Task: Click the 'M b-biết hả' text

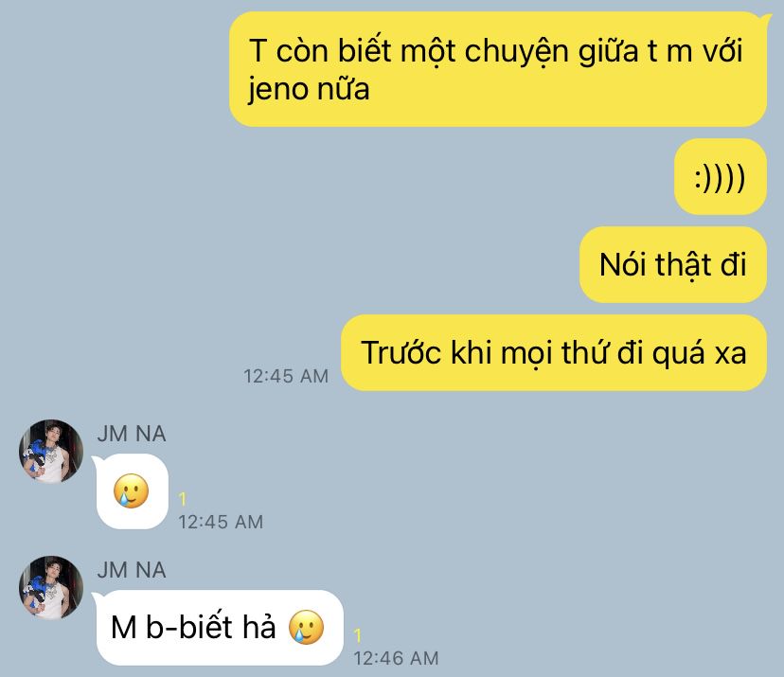Action: [x=193, y=627]
